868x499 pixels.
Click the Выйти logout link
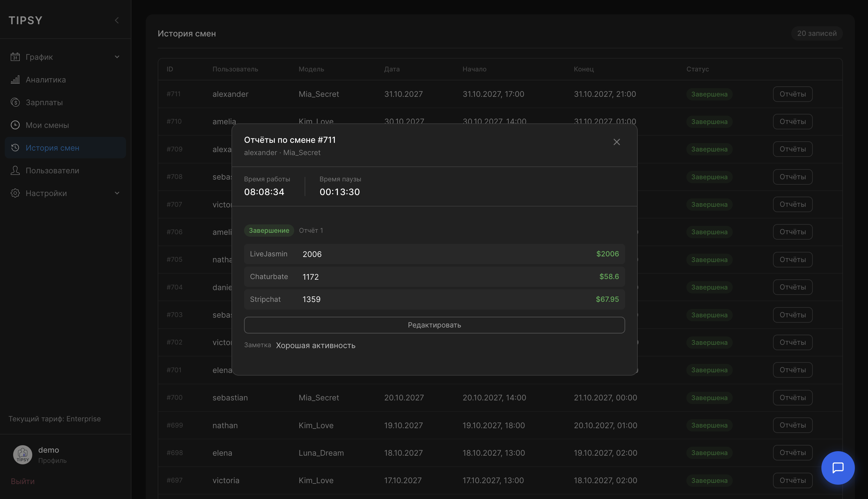click(x=23, y=481)
